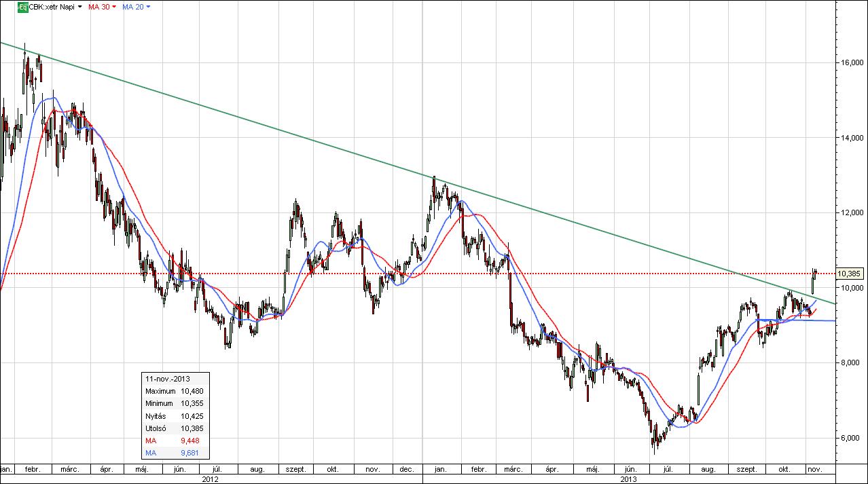Open the CBK:xetr Napi dropdown arrow
Screen dimensions: 868x484
[x=81, y=7]
